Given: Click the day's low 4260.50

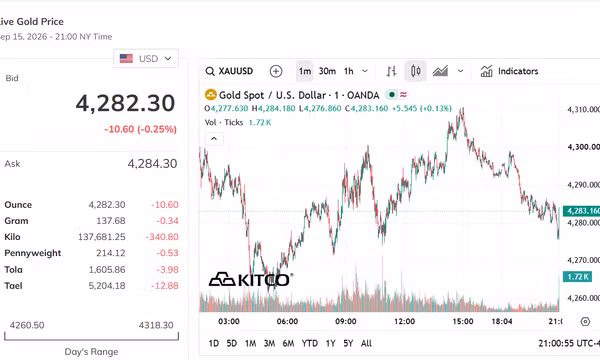Looking at the screenshot, I should click(27, 325).
